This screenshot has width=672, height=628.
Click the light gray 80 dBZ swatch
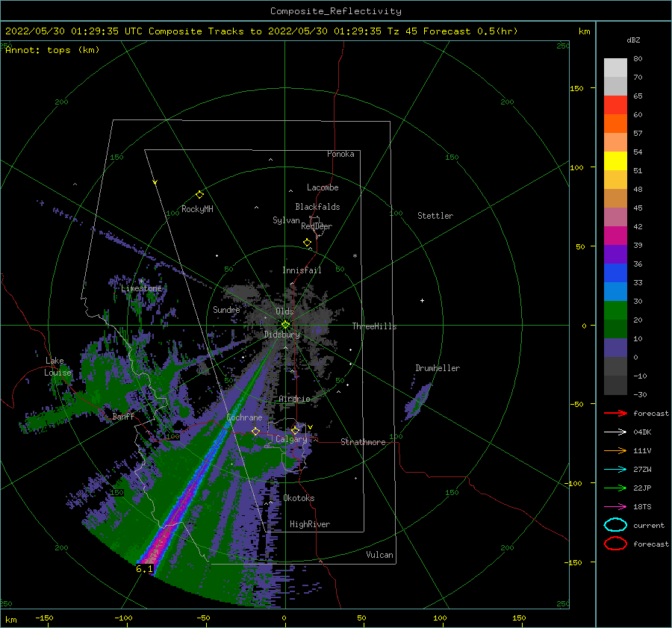coord(615,68)
